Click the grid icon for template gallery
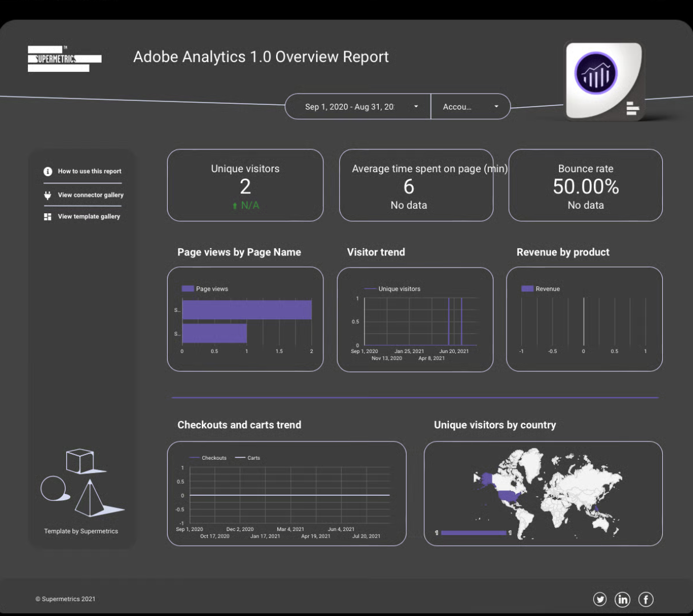693x616 pixels. tap(48, 217)
